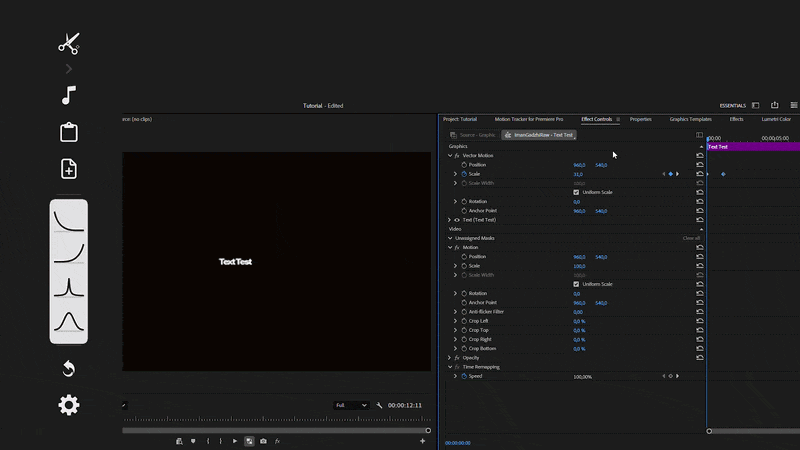The width and height of the screenshot is (800, 450).
Task: Mark In with the left brace button
Action: pyautogui.click(x=208, y=441)
